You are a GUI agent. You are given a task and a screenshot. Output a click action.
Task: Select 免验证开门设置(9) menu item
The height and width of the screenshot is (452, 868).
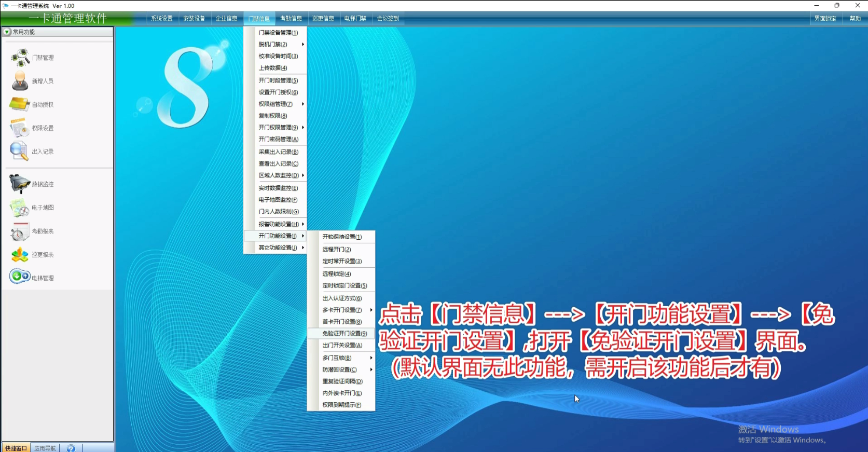pyautogui.click(x=345, y=334)
